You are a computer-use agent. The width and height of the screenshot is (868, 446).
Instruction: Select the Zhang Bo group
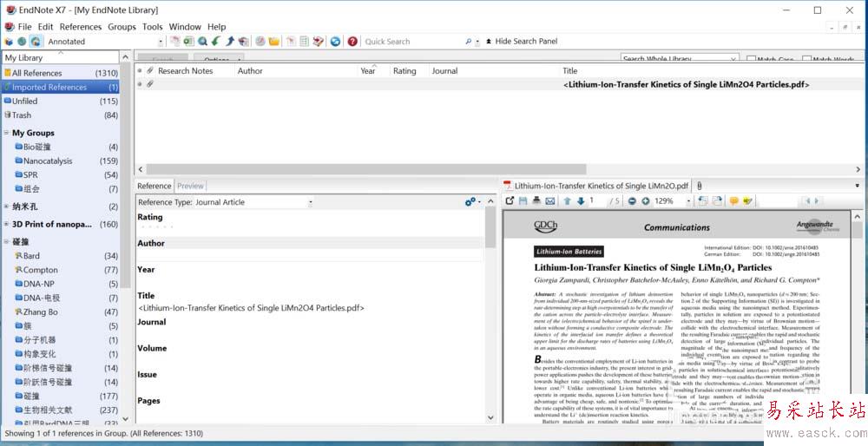(x=66, y=312)
